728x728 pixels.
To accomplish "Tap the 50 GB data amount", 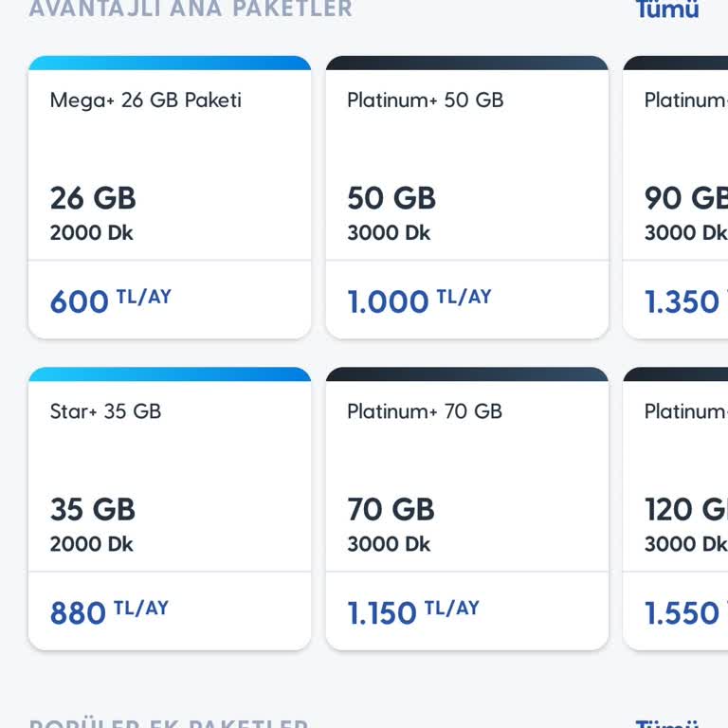I will 391,198.
